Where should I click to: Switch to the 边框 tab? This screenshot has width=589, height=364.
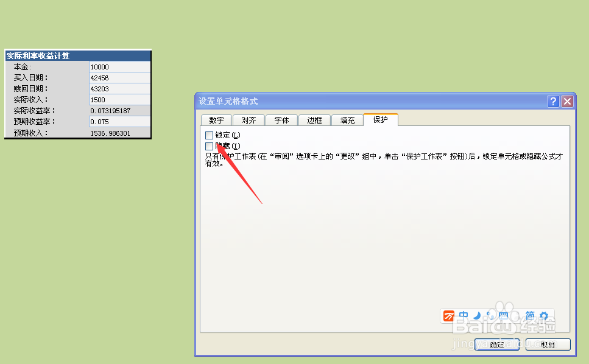tap(314, 120)
